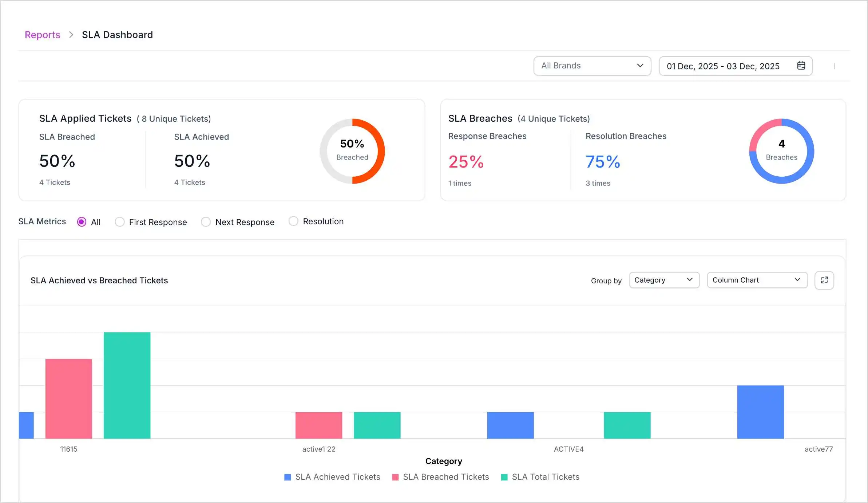
Task: Click the SLA Dashboard breadcrumb title
Action: [x=117, y=35]
